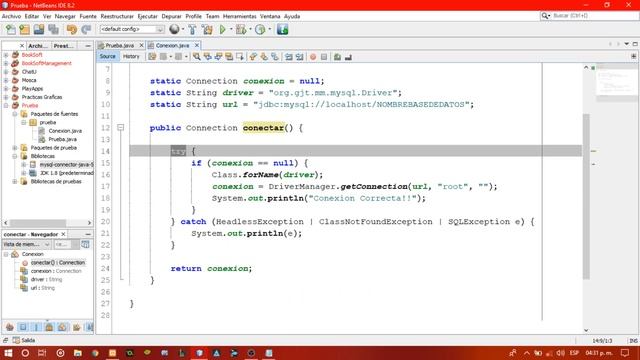Click the Debug Project icon
The width and height of the screenshot is (640, 360).
(240, 29)
